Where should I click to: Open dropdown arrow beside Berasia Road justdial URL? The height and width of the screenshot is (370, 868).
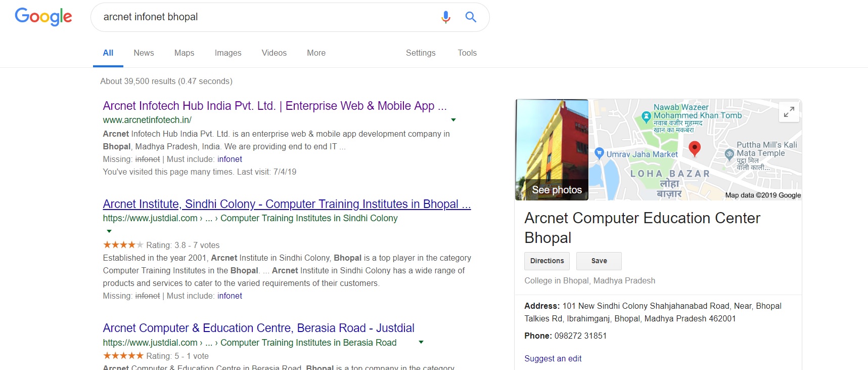pyautogui.click(x=421, y=343)
